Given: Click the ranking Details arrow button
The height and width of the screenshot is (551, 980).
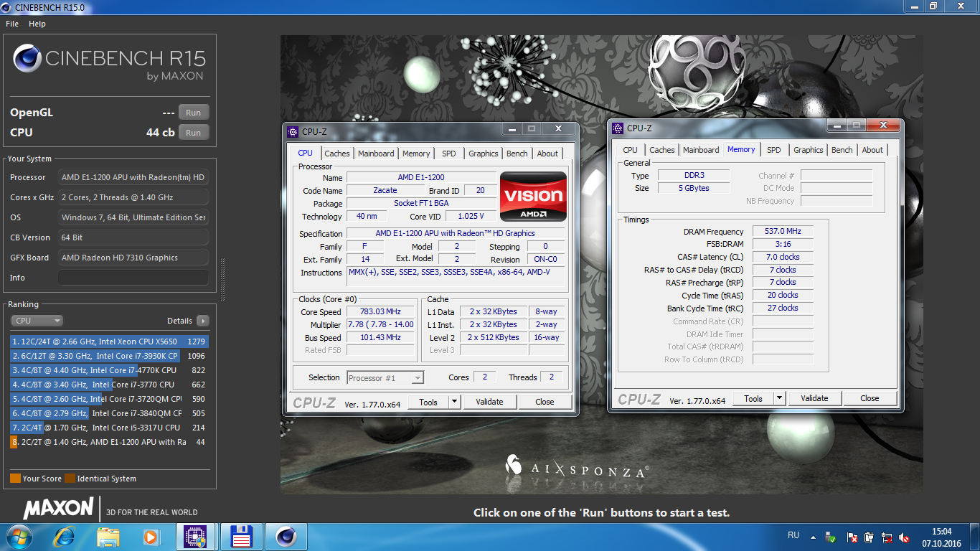Looking at the screenshot, I should tap(203, 321).
